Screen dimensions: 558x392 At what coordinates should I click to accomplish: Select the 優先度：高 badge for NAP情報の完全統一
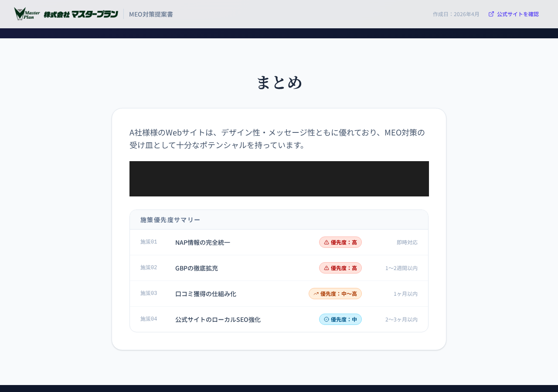(340, 242)
